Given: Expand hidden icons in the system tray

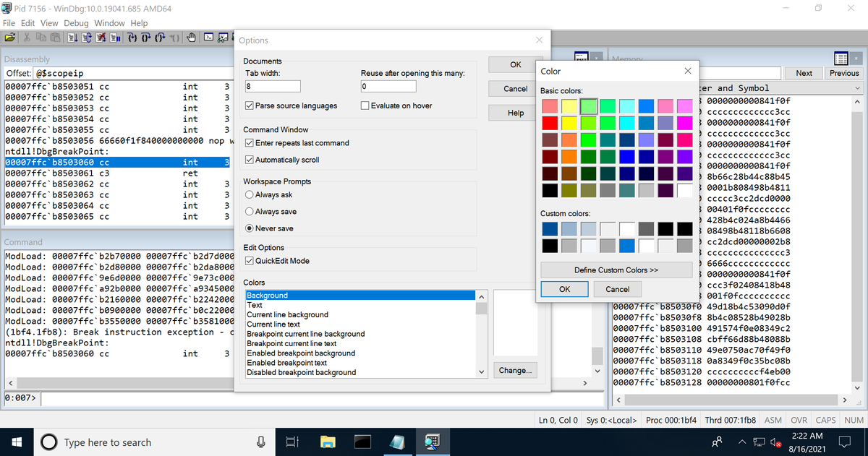Looking at the screenshot, I should 742,442.
